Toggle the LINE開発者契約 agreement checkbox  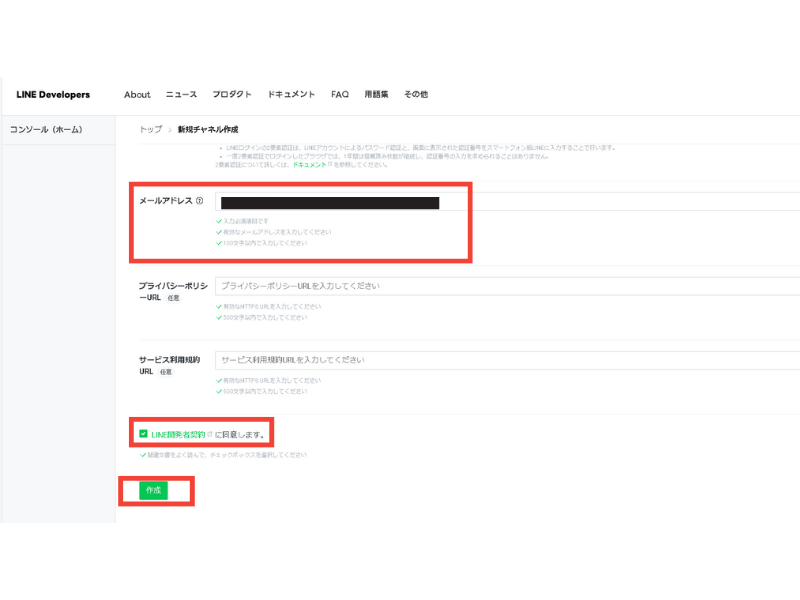click(x=144, y=434)
